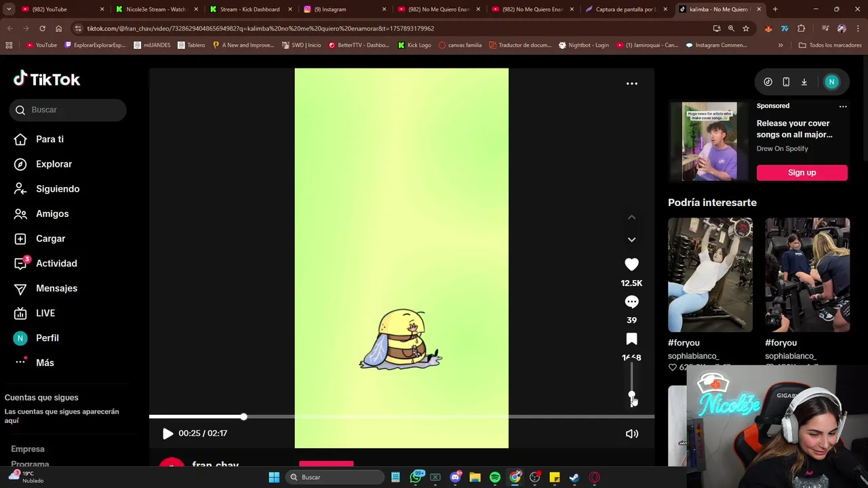Go back in the browser
This screenshot has height=488, width=868.
[x=9, y=28]
